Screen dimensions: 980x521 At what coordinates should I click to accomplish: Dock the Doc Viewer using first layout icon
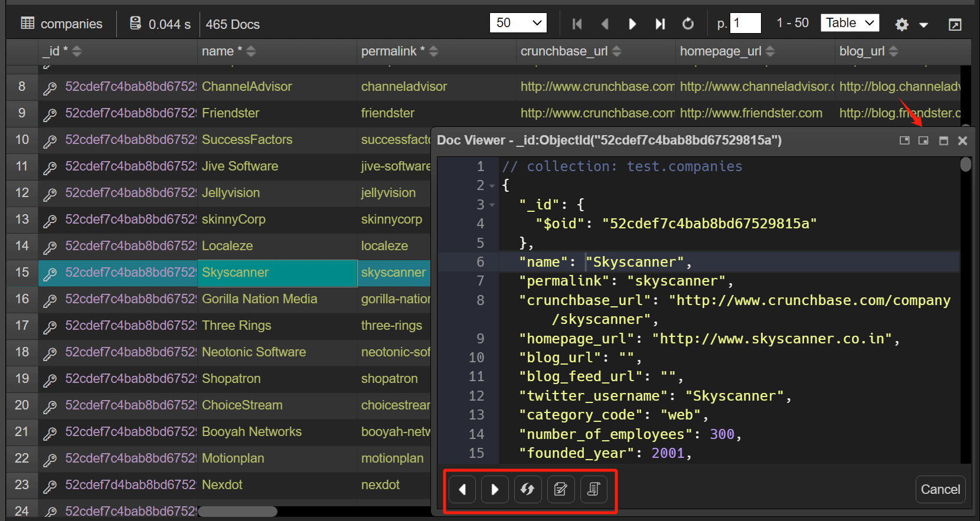904,140
